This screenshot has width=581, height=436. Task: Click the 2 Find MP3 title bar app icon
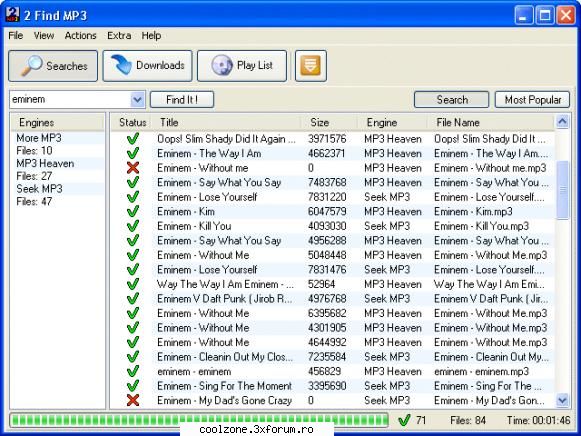coord(13,14)
